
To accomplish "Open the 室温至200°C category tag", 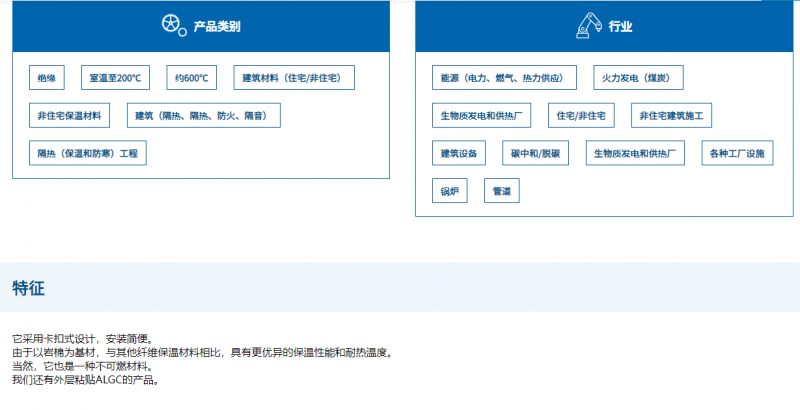I will pyautogui.click(x=115, y=78).
